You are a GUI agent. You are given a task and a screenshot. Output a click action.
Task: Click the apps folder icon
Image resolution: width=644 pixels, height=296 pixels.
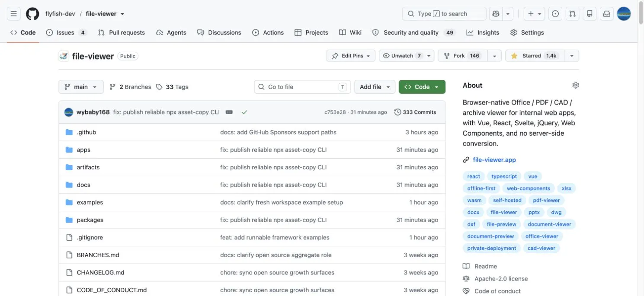[x=69, y=150]
